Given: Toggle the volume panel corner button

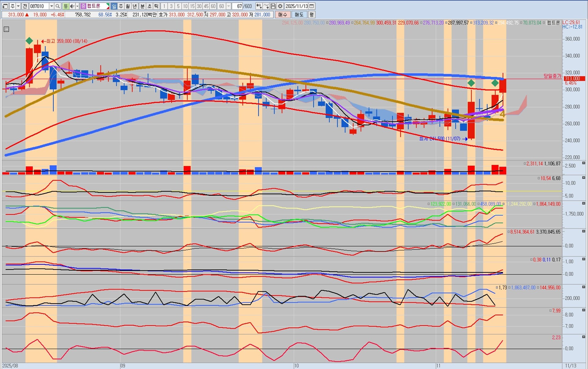Looking at the screenshot, I should [584, 163].
